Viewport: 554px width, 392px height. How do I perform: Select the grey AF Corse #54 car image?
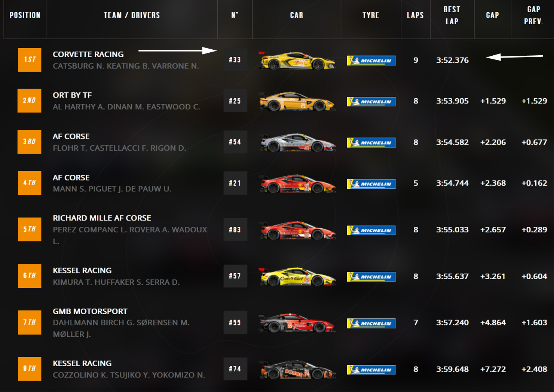point(298,142)
